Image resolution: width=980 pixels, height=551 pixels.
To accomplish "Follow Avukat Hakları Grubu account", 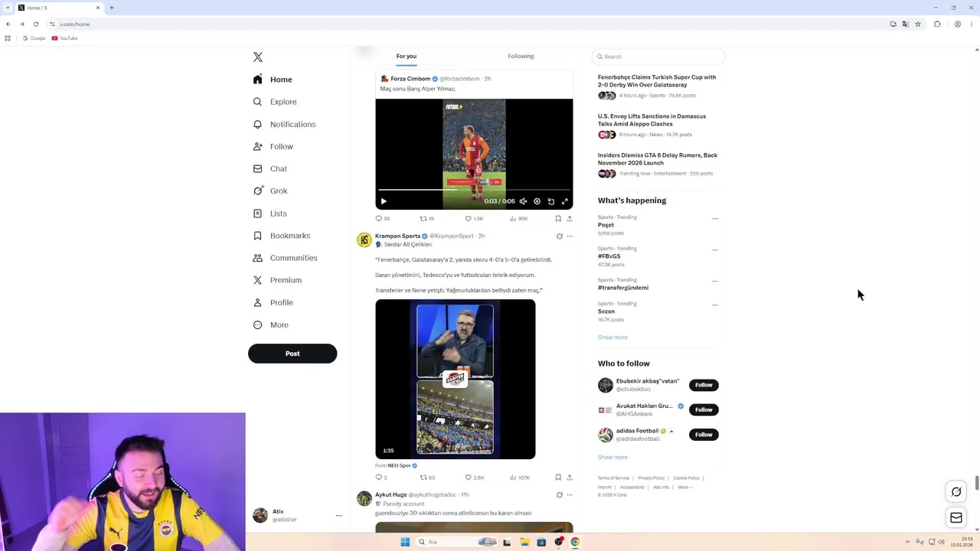I will pyautogui.click(x=704, y=409).
